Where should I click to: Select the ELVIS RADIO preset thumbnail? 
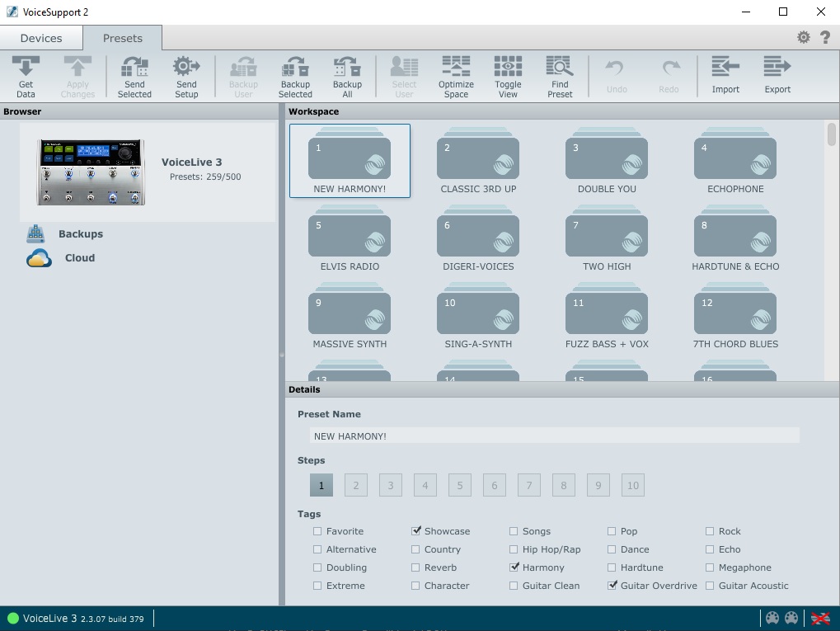[350, 237]
